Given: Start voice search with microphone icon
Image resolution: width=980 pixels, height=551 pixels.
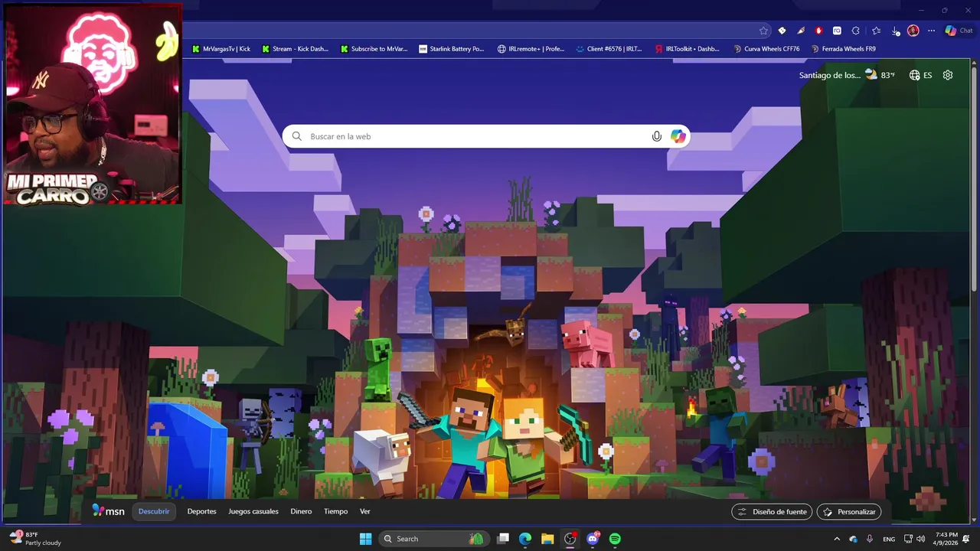Looking at the screenshot, I should [x=656, y=136].
